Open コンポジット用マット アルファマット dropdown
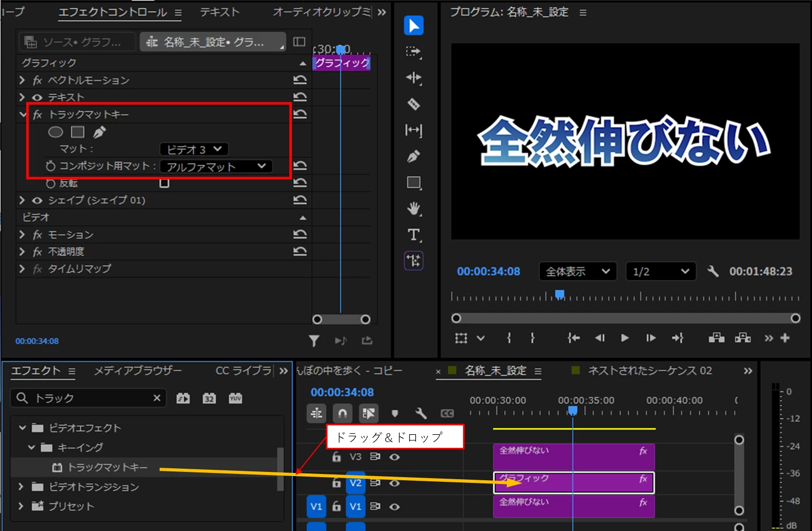This screenshot has height=531, width=812. click(x=217, y=166)
